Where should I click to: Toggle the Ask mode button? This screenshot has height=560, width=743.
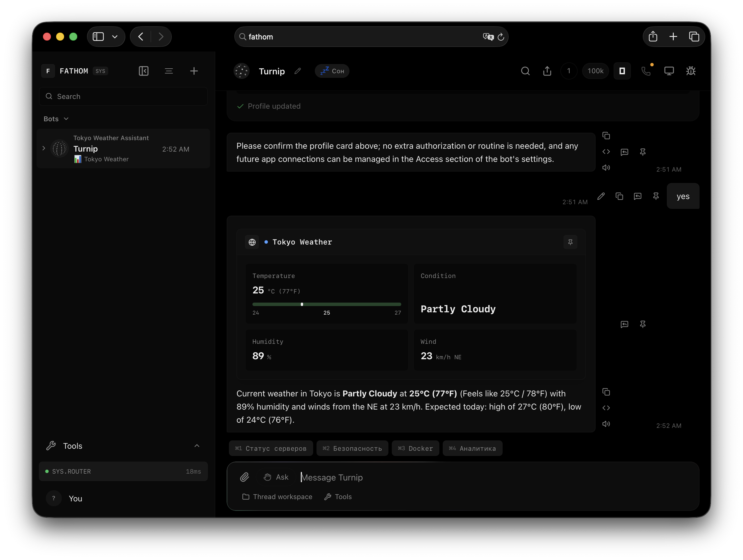[x=276, y=477]
